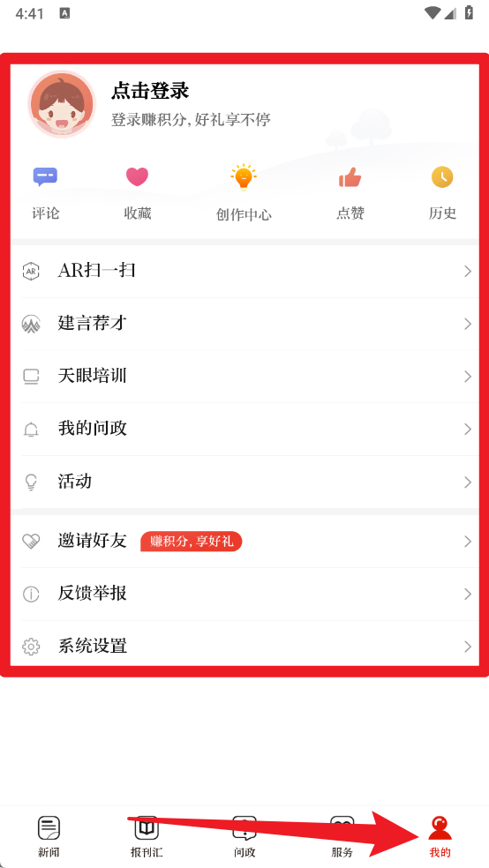Expand the 活动 row chevron
The image size is (489, 868).
pyautogui.click(x=468, y=483)
